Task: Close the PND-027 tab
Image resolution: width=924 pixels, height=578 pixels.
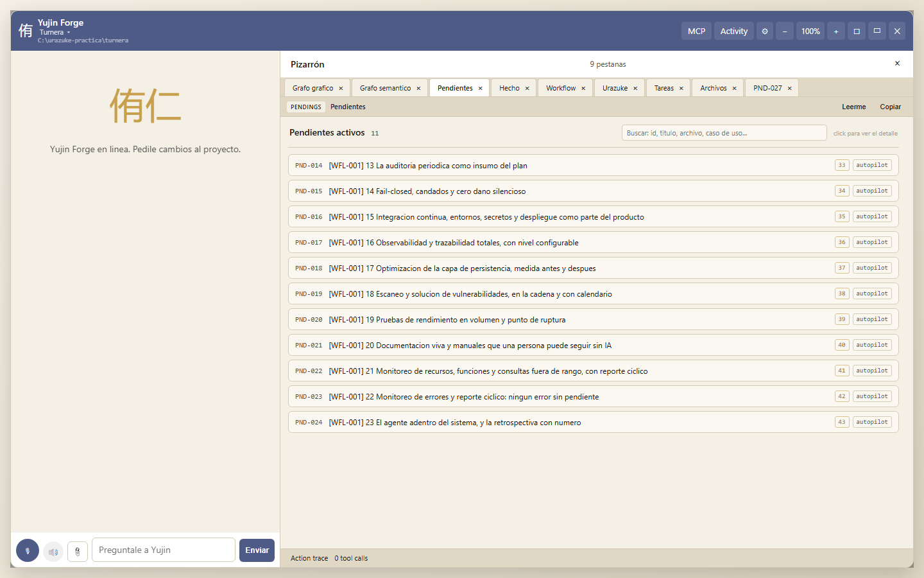Action: point(789,88)
